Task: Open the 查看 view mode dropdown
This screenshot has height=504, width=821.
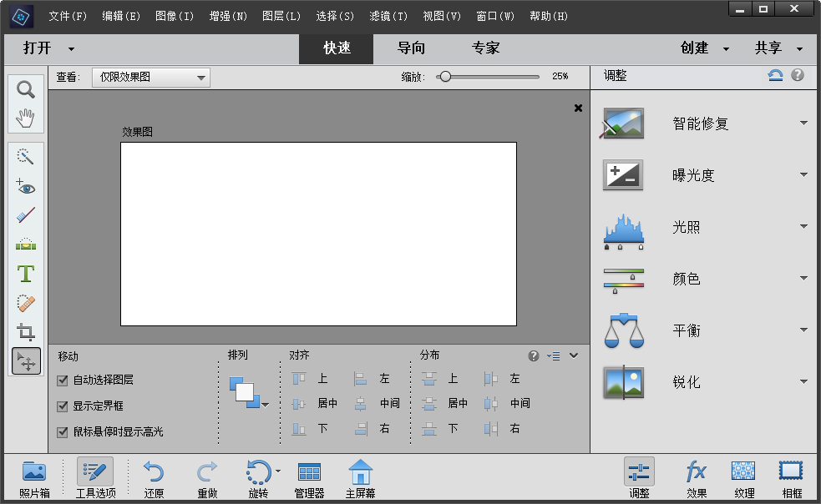Action: click(x=151, y=78)
